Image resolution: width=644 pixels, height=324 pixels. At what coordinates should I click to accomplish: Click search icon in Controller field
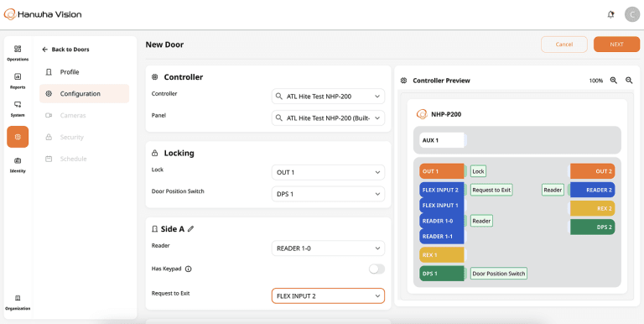(x=279, y=97)
